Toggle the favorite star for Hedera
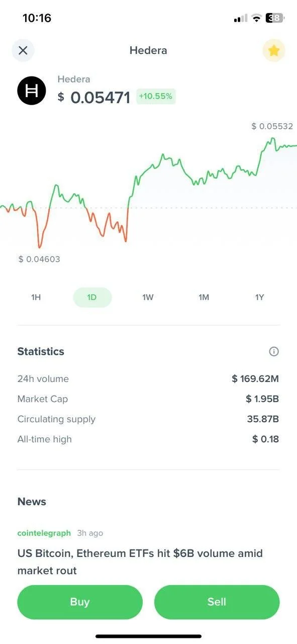Screen dimensions: 297x644 click(x=274, y=50)
